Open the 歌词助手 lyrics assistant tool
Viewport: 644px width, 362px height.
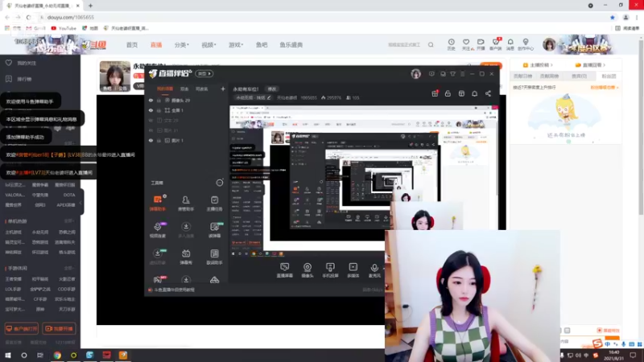pos(214,257)
